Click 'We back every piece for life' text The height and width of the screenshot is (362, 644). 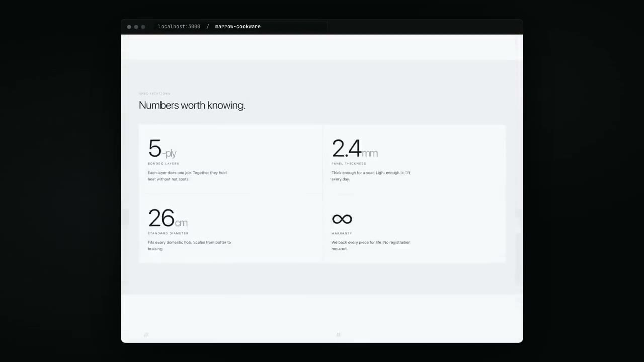coord(371,245)
